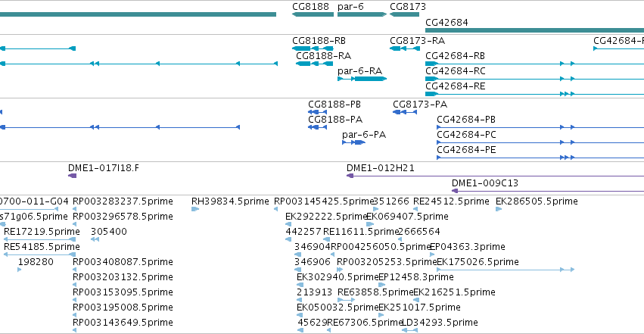The width and height of the screenshot is (644, 334).
Task: Click the RP003203132.5prime EST label
Action: [x=123, y=277]
